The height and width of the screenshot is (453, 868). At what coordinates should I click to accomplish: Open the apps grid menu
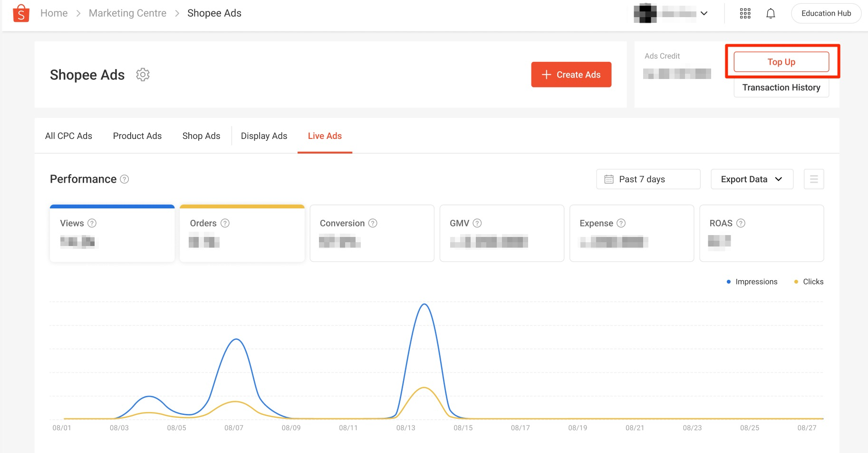tap(744, 13)
